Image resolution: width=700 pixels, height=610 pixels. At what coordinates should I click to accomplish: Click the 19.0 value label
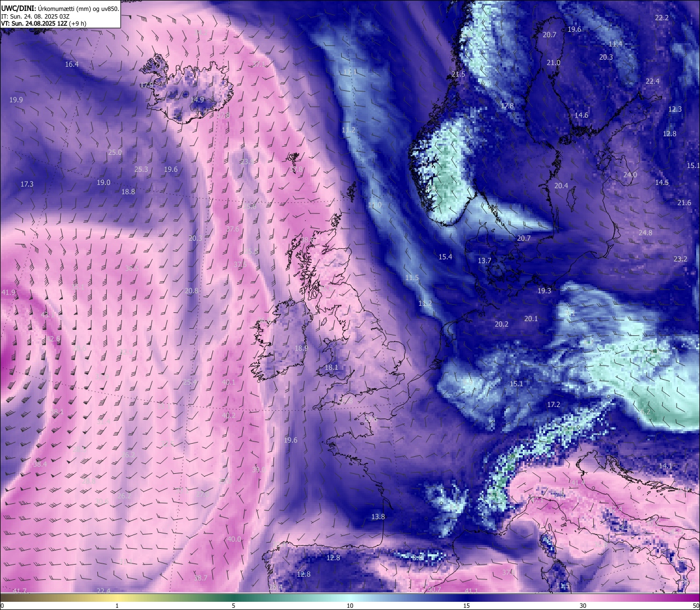click(x=103, y=183)
